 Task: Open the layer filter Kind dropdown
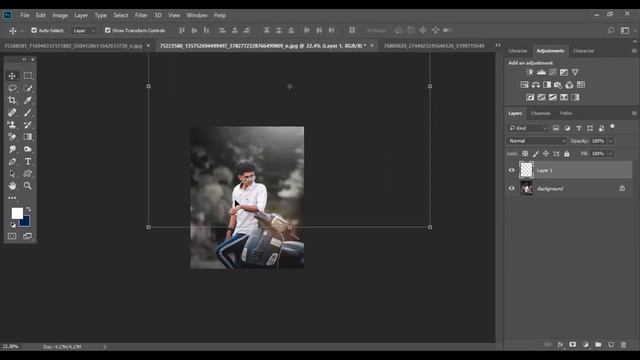click(527, 128)
